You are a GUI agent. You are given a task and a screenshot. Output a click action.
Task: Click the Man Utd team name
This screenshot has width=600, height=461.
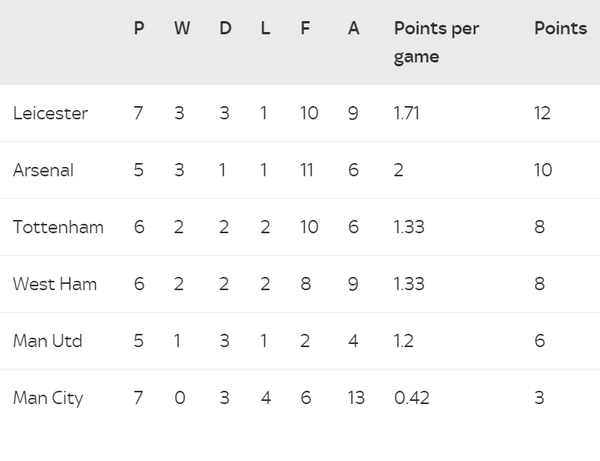pos(47,341)
